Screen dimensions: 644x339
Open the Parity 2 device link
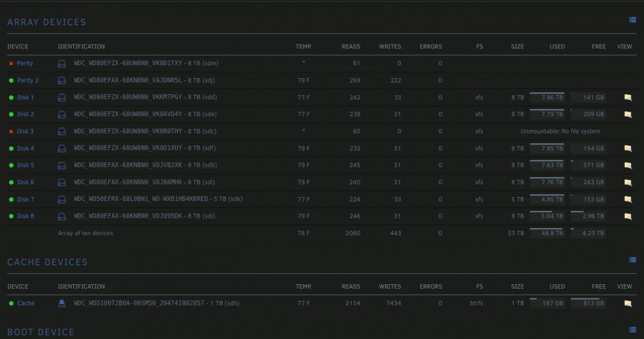pos(28,80)
